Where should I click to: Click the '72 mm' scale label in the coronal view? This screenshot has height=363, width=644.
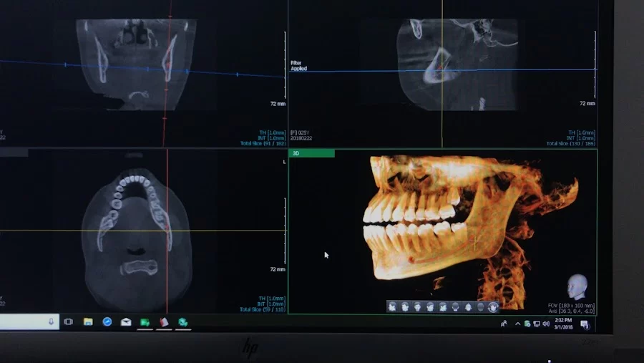point(278,104)
